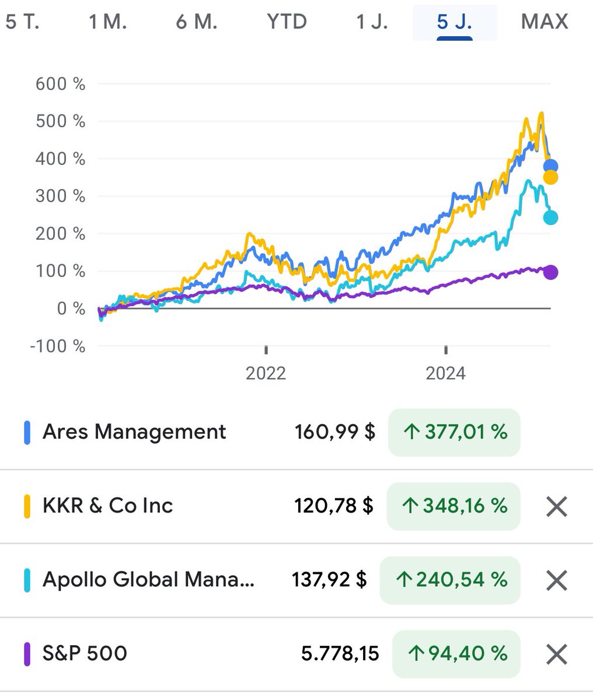Click the 120,78 $ KKR price
The image size is (593, 700).
333,506
